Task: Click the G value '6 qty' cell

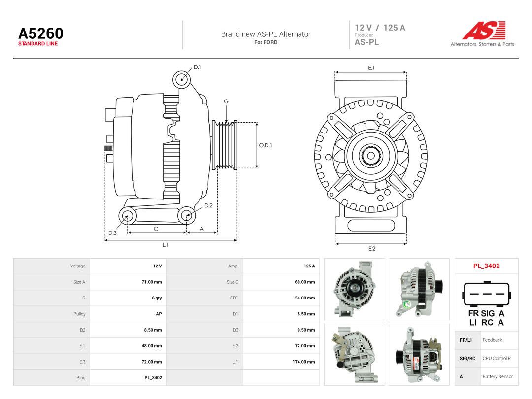Action: (128, 298)
